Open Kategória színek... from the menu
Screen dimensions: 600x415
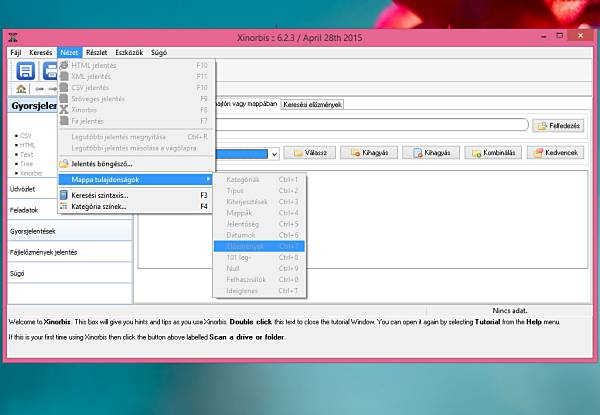135,206
